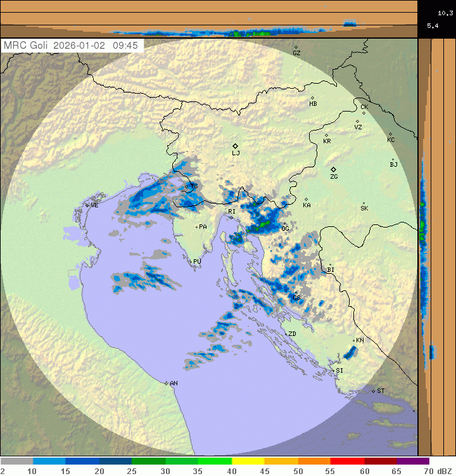The height and width of the screenshot is (476, 456).
Task: Click the ST marker near bottom right
Action: coord(374,390)
